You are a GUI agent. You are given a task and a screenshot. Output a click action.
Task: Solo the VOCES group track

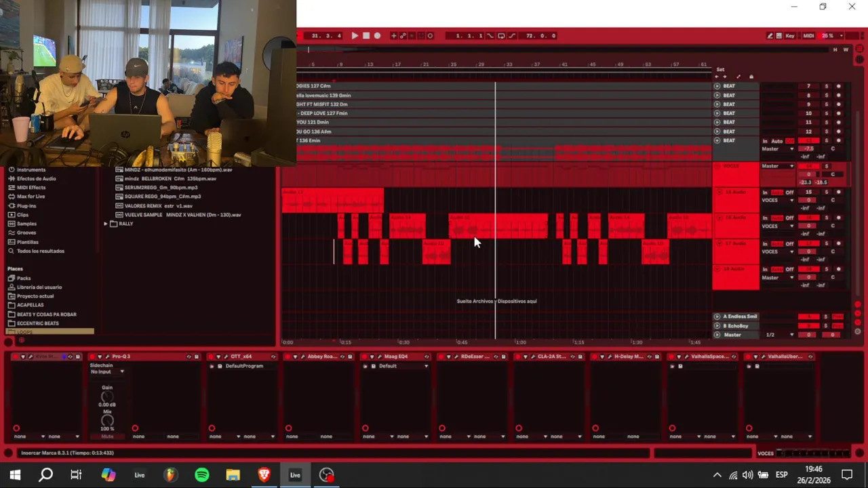tap(827, 166)
